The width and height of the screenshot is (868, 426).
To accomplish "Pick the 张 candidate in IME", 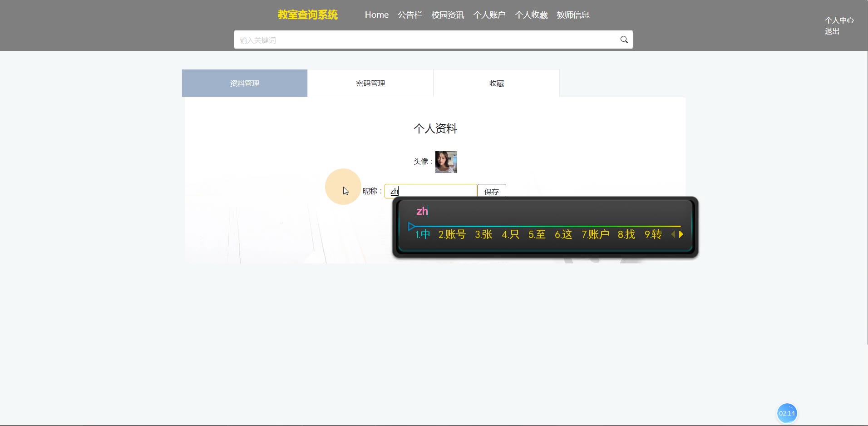I will point(483,234).
